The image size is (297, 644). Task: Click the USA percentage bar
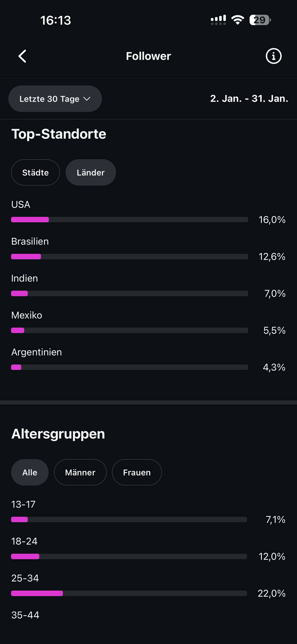click(130, 220)
